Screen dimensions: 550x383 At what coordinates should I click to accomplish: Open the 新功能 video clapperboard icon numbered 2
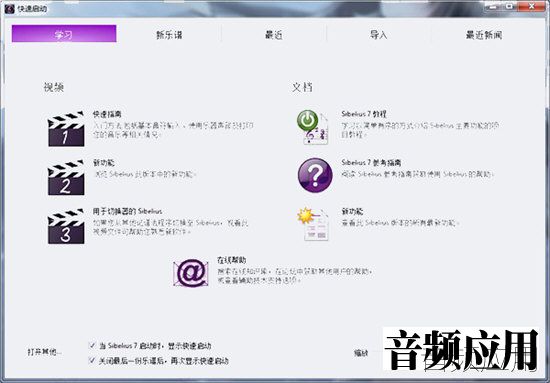(66, 177)
